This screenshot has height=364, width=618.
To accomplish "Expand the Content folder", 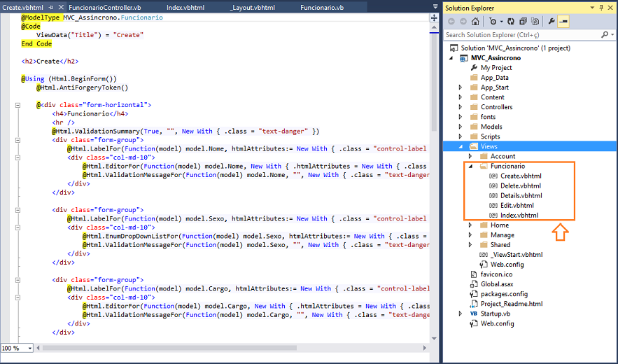I will pos(461,97).
